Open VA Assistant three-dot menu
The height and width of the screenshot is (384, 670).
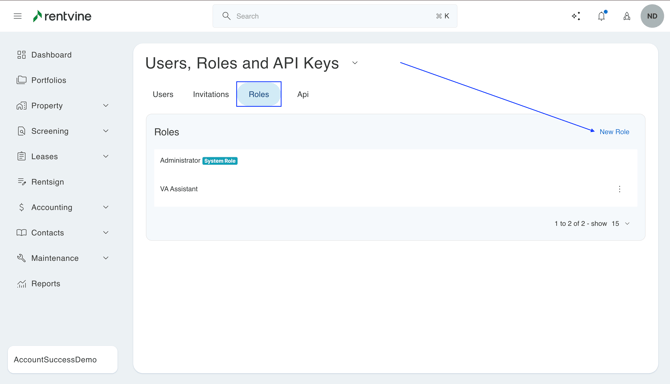tap(619, 189)
